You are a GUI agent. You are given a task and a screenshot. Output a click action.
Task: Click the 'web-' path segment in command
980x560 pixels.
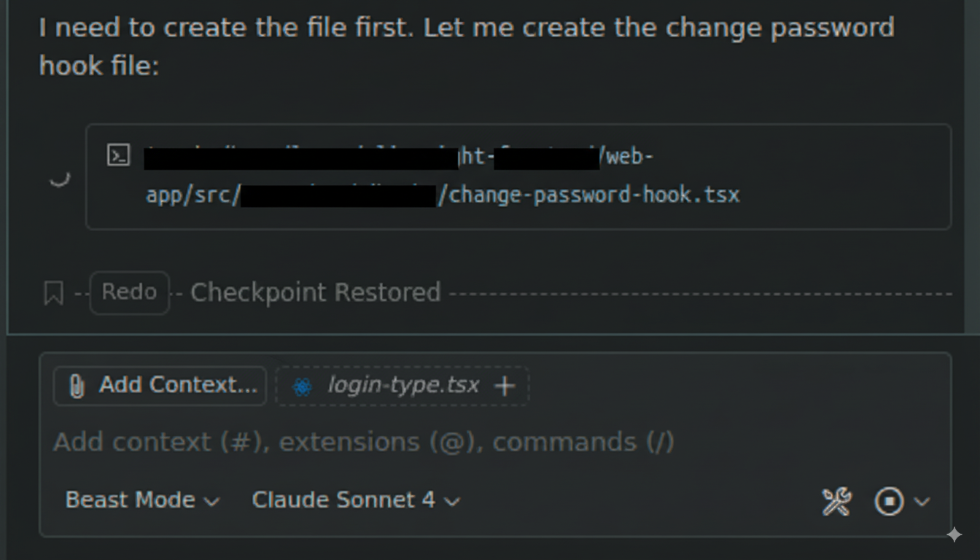[629, 157]
